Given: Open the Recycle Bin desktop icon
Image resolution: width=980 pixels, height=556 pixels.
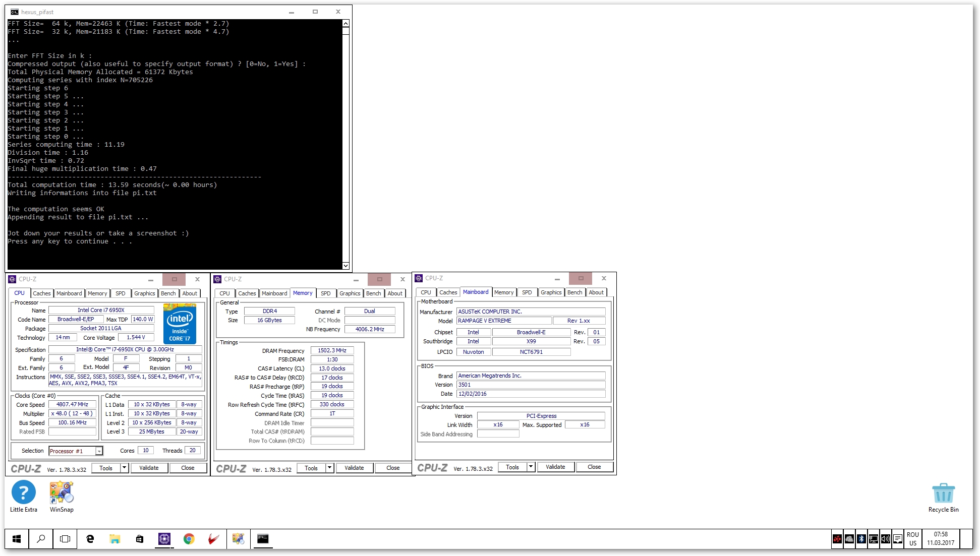Looking at the screenshot, I should click(943, 497).
